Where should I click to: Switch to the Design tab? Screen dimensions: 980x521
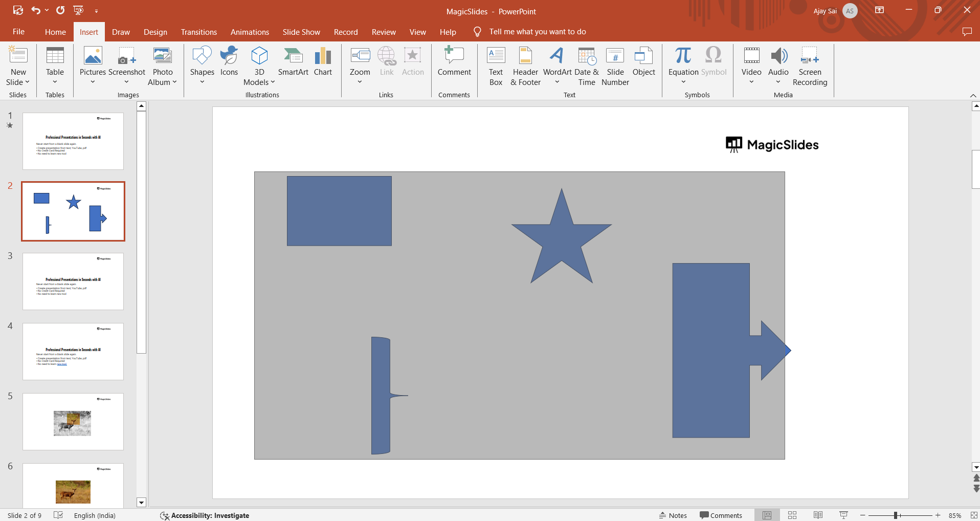point(155,32)
